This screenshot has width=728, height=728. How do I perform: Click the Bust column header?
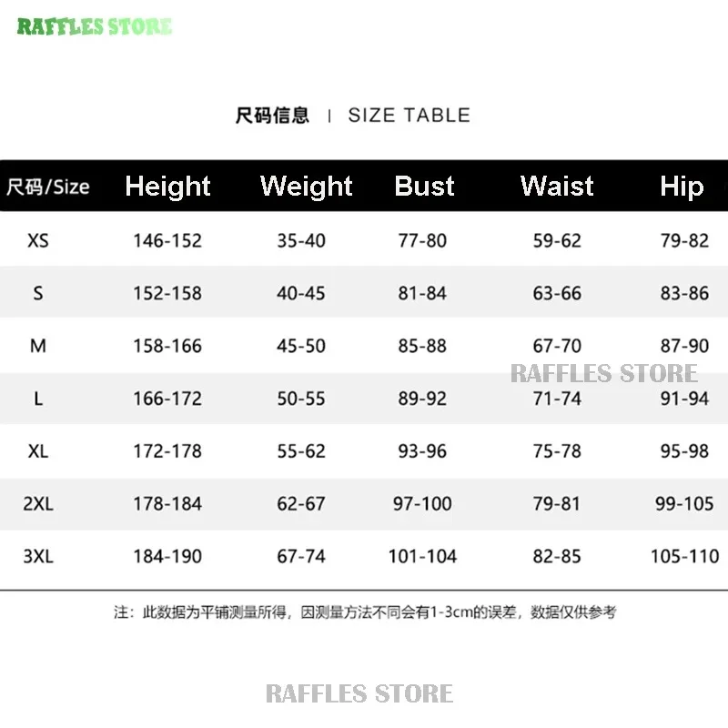click(x=424, y=187)
